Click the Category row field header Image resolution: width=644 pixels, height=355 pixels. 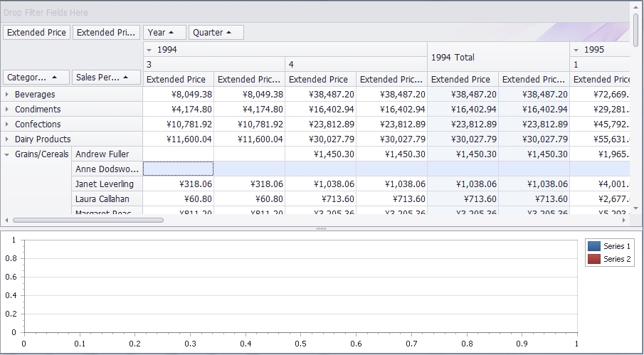click(36, 77)
